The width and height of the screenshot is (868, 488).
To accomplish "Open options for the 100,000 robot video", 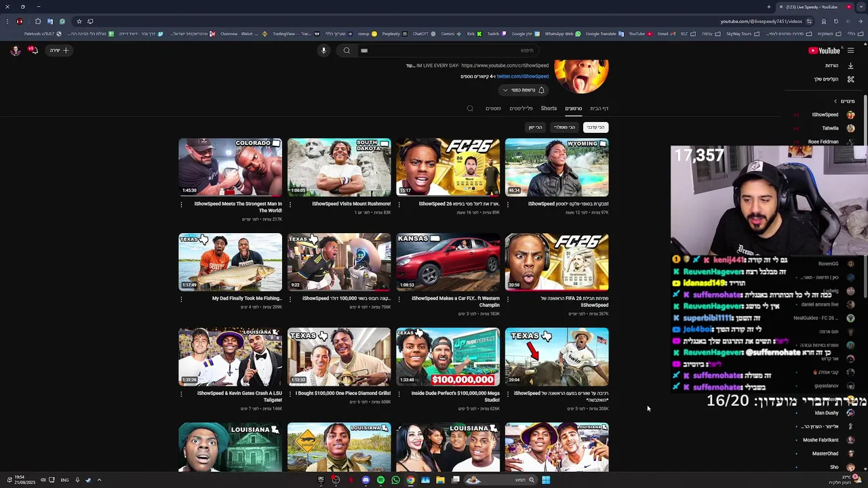I will click(x=290, y=300).
